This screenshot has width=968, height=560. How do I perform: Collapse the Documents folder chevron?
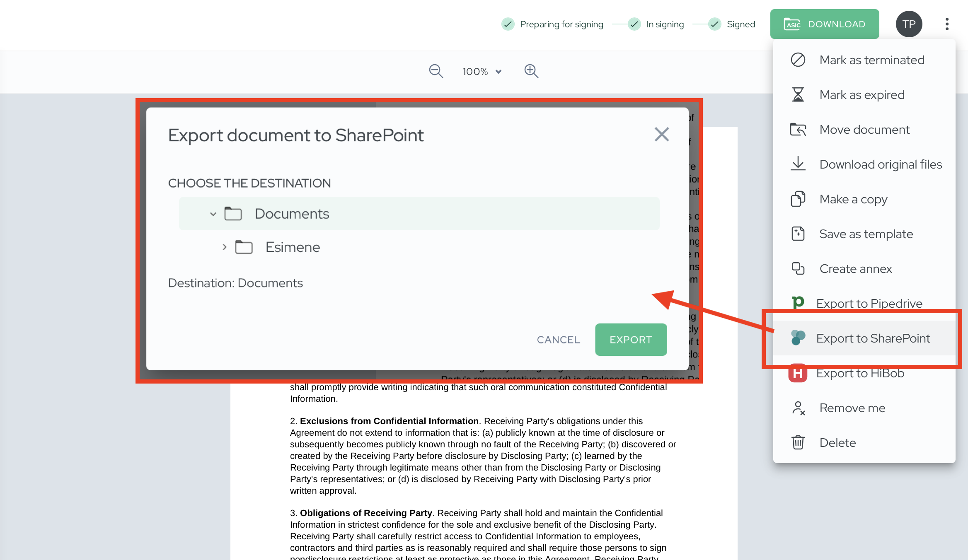click(x=213, y=214)
